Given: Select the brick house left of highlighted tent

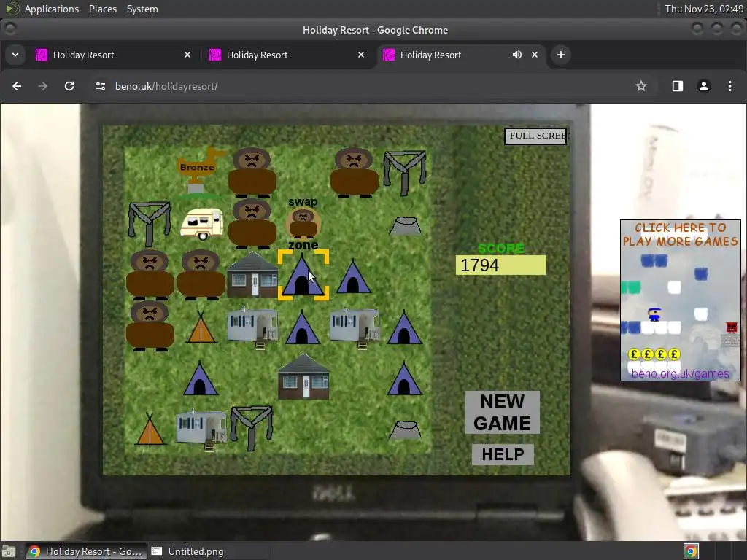Looking at the screenshot, I should [252, 275].
